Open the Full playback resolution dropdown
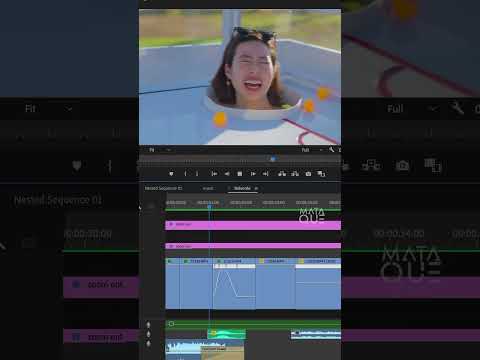Screen dimensions: 480x360 (x=312, y=150)
